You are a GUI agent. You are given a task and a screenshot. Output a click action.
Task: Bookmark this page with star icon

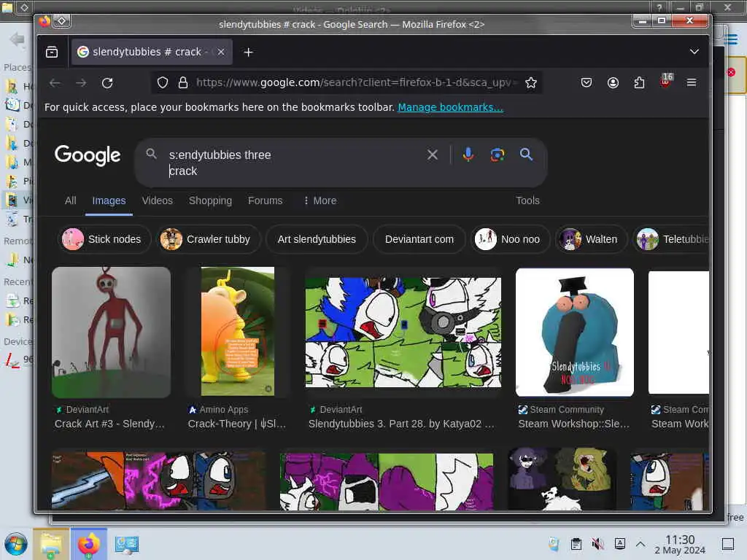(531, 83)
